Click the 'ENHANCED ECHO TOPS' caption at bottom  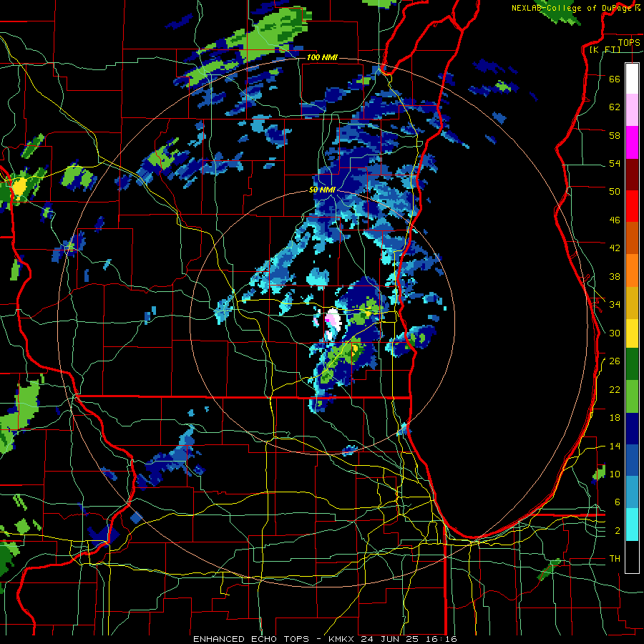251,639
